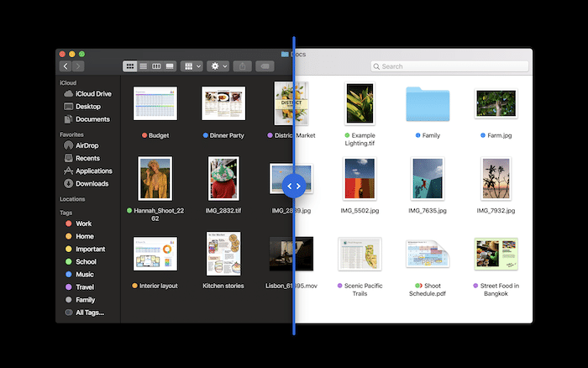Open the Action gear dropdown menu

(219, 66)
